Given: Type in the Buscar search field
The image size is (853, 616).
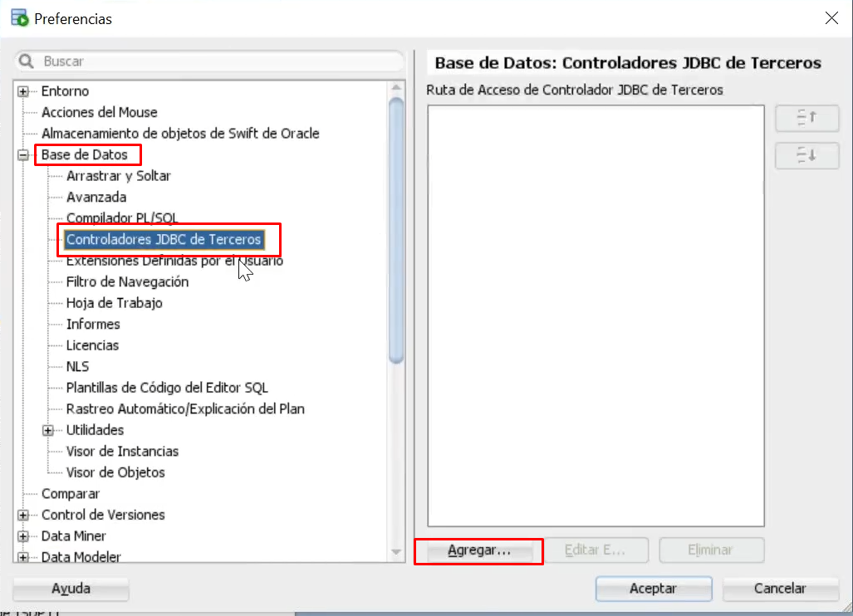Looking at the screenshot, I should (216, 61).
